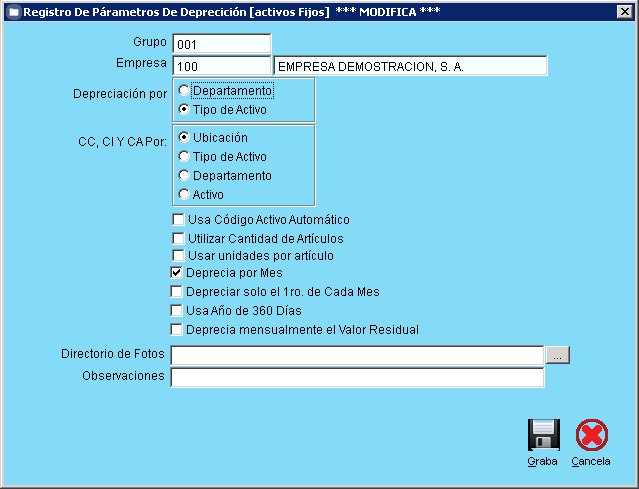This screenshot has height=489, width=639.
Task: Select Tipo de Activo depreciation option
Action: [x=184, y=110]
